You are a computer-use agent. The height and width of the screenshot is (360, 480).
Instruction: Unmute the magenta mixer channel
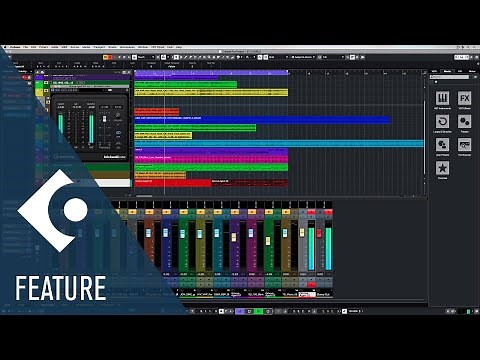tap(252, 212)
